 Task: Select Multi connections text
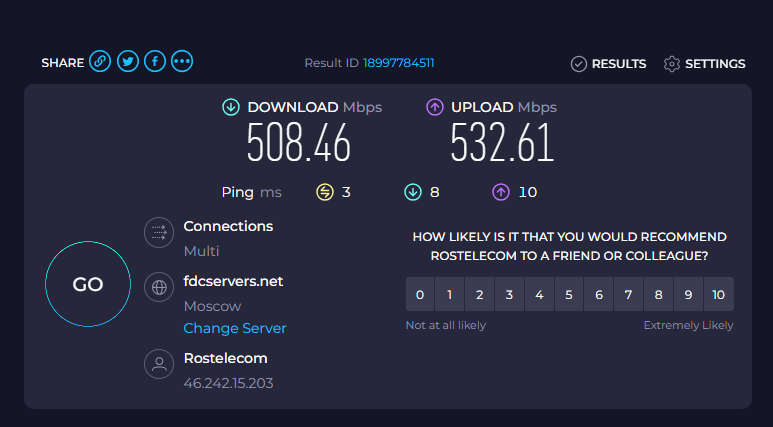pos(201,251)
